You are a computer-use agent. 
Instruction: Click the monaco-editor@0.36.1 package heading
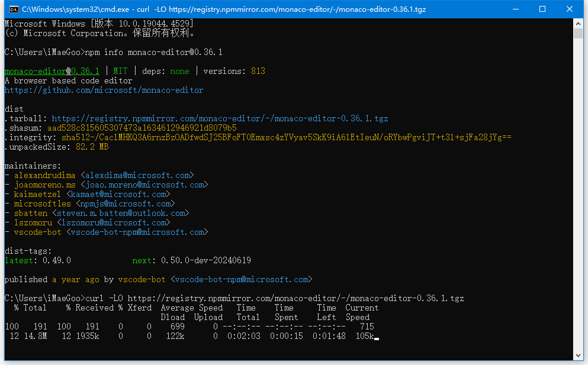click(x=52, y=71)
